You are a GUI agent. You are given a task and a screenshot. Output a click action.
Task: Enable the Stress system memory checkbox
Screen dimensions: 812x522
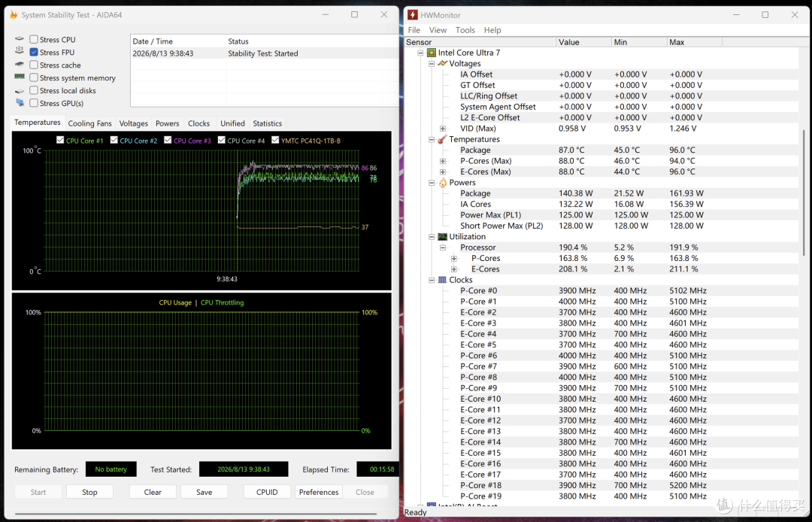tap(34, 77)
